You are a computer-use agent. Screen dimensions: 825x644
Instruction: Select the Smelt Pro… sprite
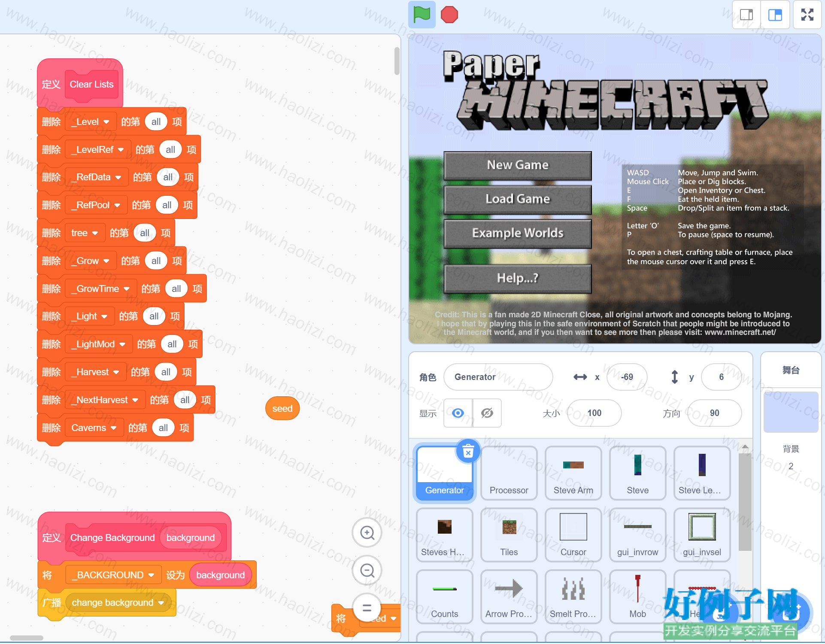(x=573, y=597)
